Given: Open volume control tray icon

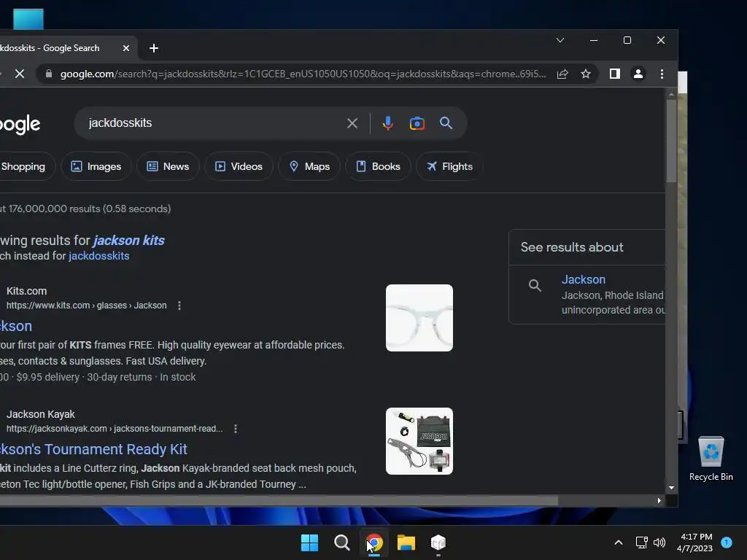Looking at the screenshot, I should pos(659,542).
